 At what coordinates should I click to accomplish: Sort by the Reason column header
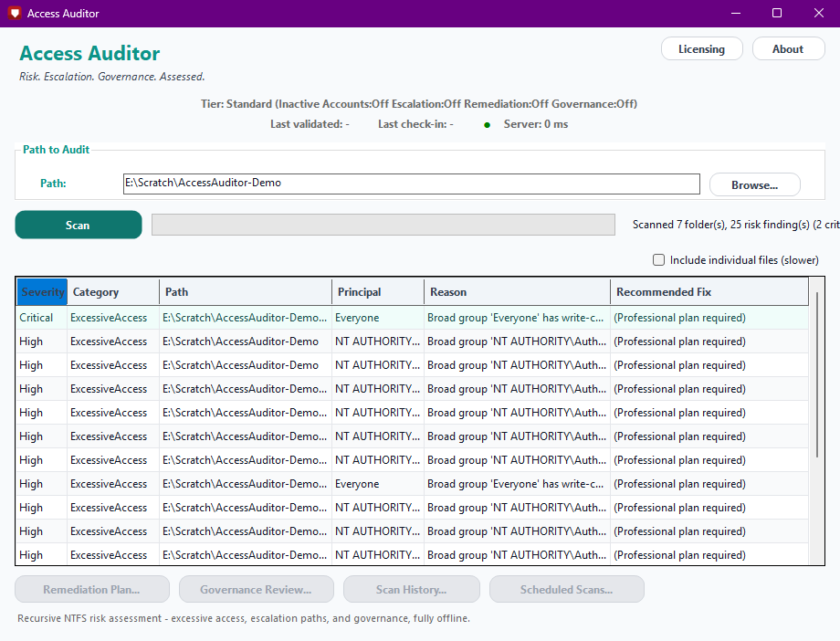tap(517, 292)
